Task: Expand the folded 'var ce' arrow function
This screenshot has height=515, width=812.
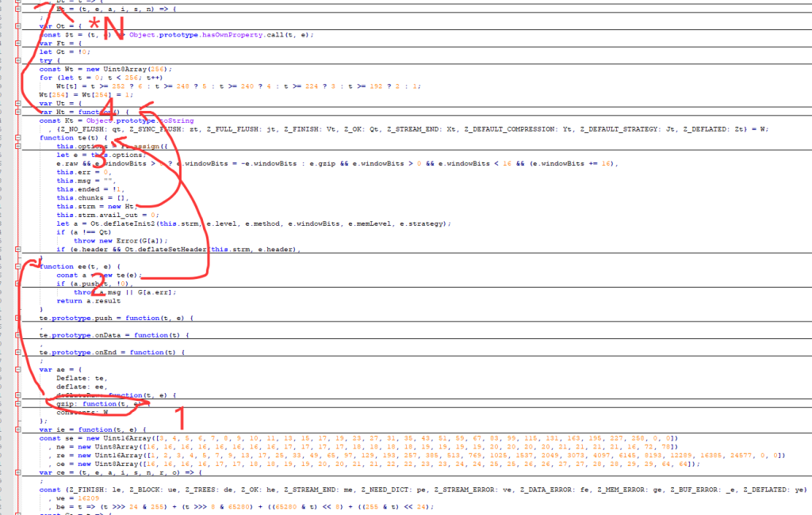Action: click(18, 472)
